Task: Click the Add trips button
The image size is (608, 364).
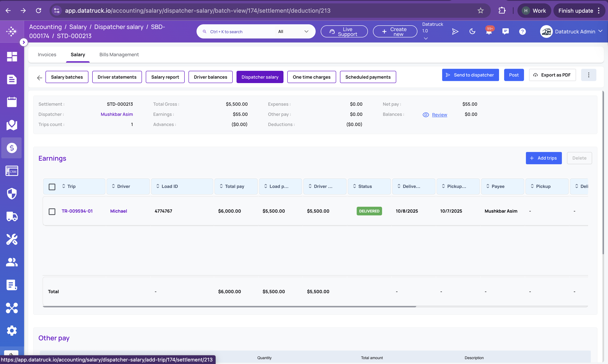Action: (x=544, y=158)
